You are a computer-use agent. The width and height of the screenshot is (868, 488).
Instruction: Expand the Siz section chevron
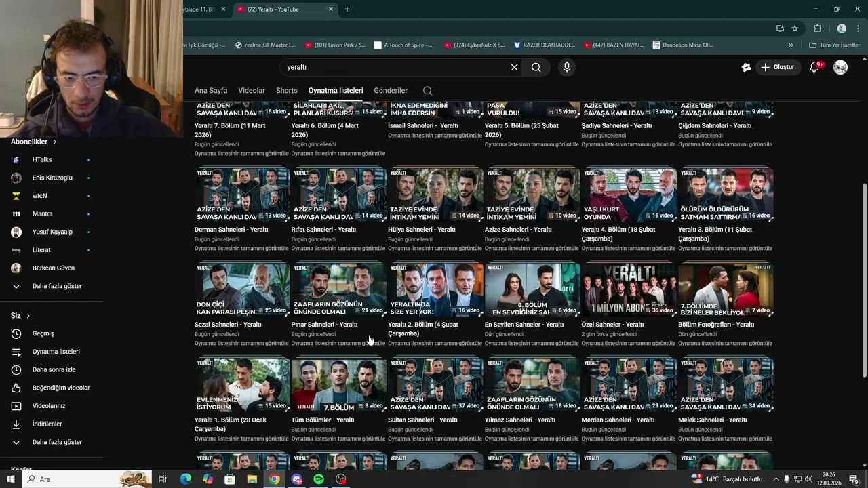pyautogui.click(x=28, y=316)
